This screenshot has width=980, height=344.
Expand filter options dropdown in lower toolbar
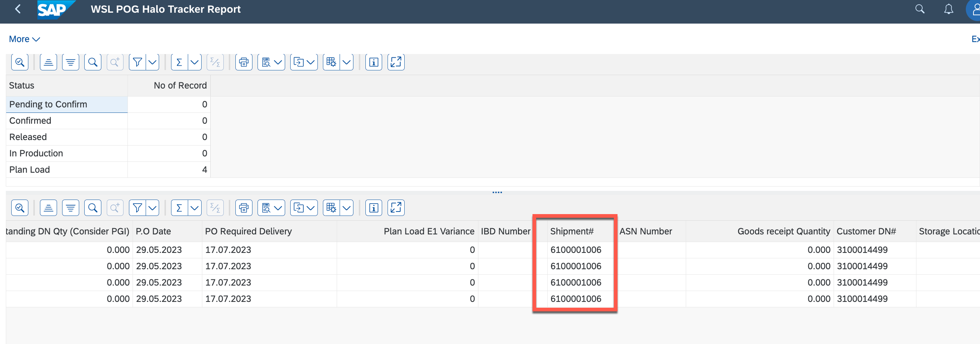153,208
